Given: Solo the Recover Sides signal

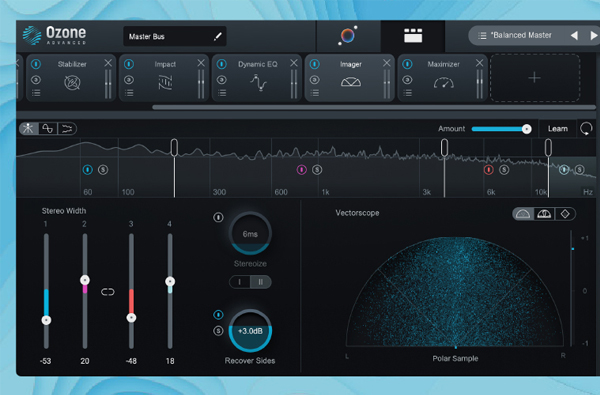Looking at the screenshot, I should [x=218, y=331].
